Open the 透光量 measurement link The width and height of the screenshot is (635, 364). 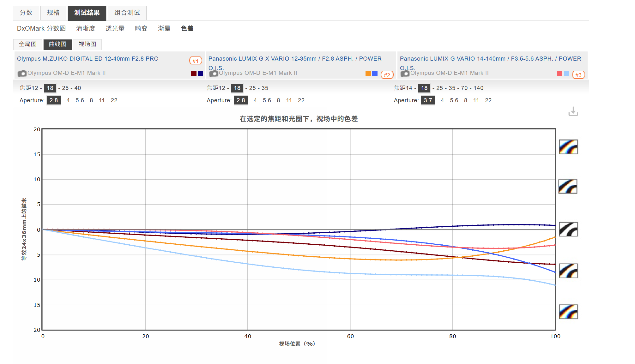pos(115,28)
